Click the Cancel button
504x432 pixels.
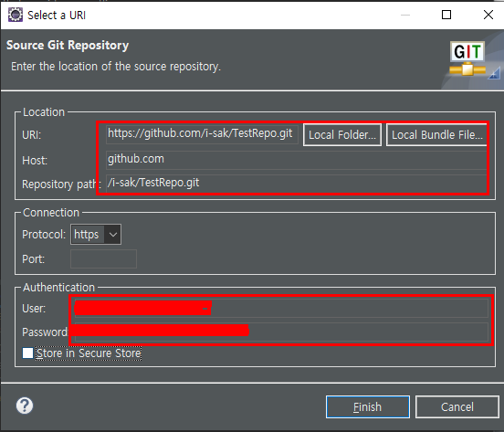[457, 407]
